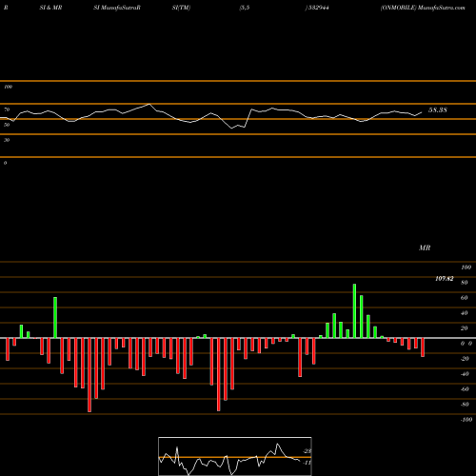476x476 pixels.
Task: Click the SI & MR header text
Action: coord(50,8)
